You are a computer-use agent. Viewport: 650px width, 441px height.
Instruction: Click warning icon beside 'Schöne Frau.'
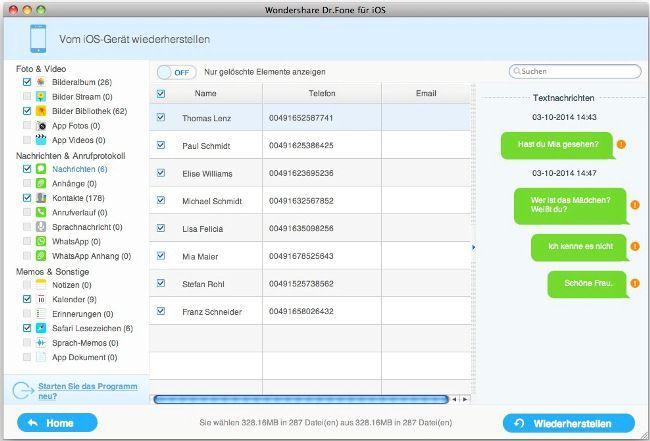[x=635, y=284]
